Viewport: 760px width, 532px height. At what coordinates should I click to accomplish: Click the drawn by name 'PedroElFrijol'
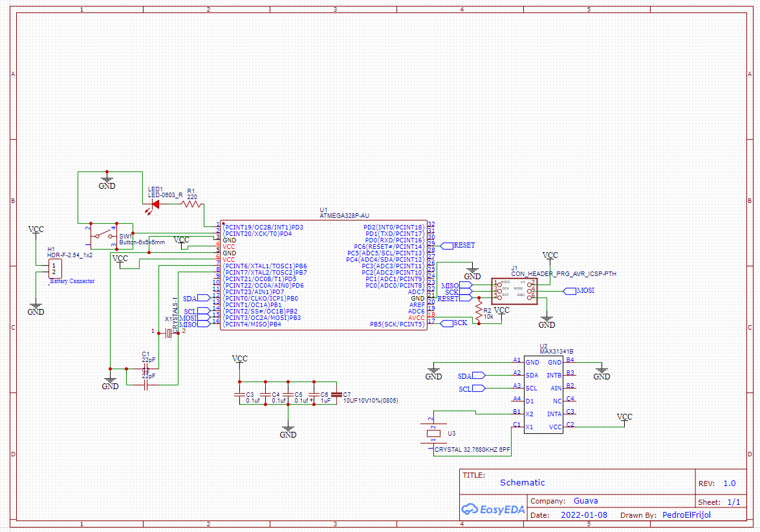click(x=686, y=515)
